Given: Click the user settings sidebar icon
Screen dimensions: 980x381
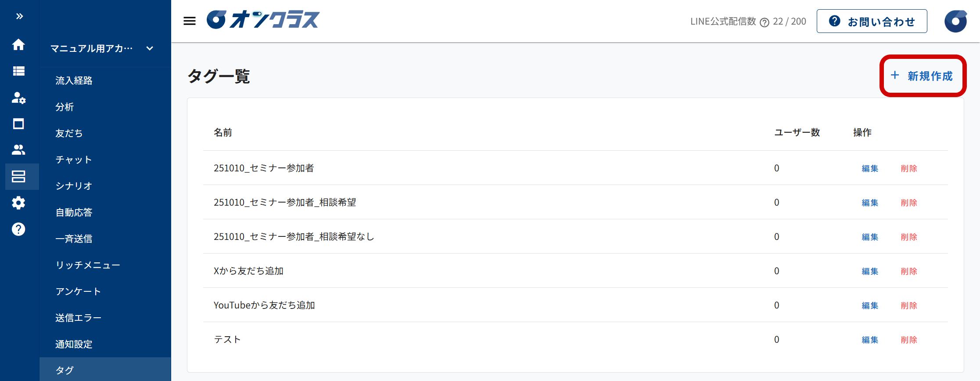Looking at the screenshot, I should click(x=18, y=98).
